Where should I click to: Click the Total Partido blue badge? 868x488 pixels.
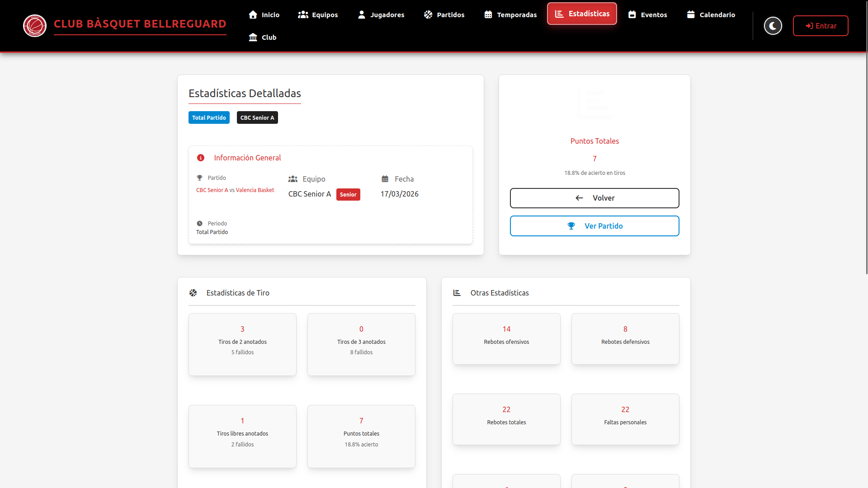click(x=209, y=117)
